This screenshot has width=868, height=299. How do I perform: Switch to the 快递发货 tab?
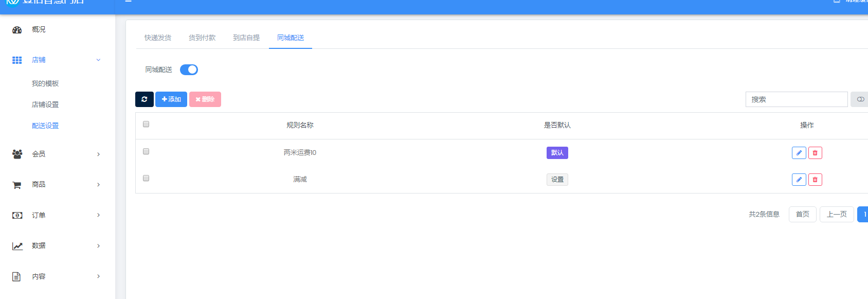[x=158, y=38]
